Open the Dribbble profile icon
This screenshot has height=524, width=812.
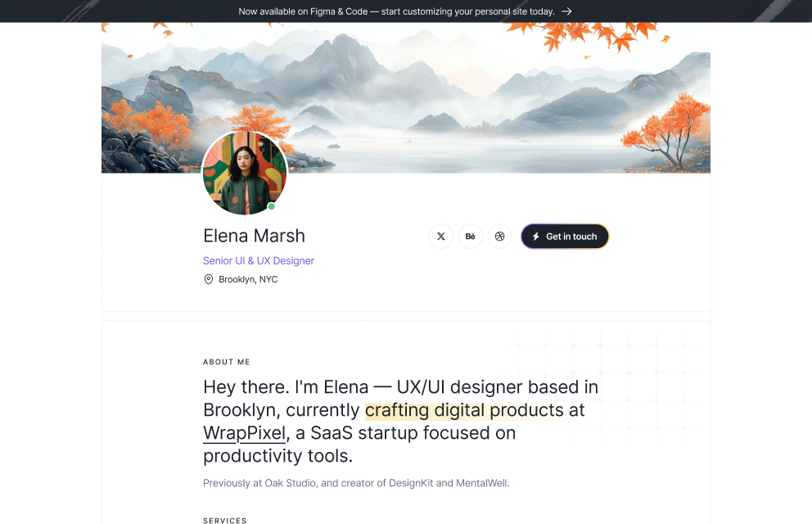(x=499, y=236)
